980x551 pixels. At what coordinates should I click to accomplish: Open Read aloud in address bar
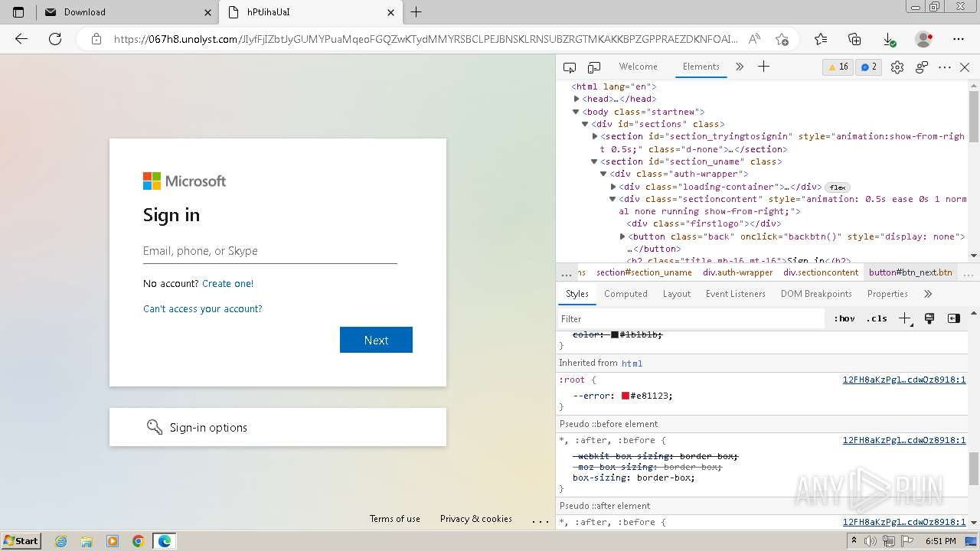point(754,39)
